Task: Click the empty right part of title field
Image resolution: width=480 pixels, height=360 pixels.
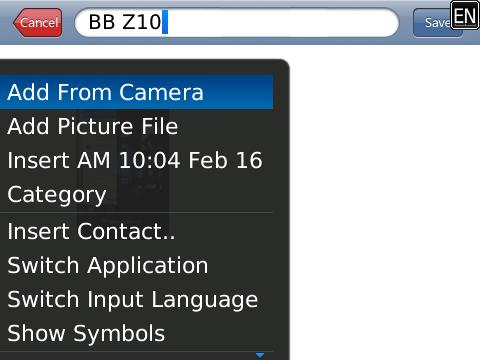Action: [283, 22]
